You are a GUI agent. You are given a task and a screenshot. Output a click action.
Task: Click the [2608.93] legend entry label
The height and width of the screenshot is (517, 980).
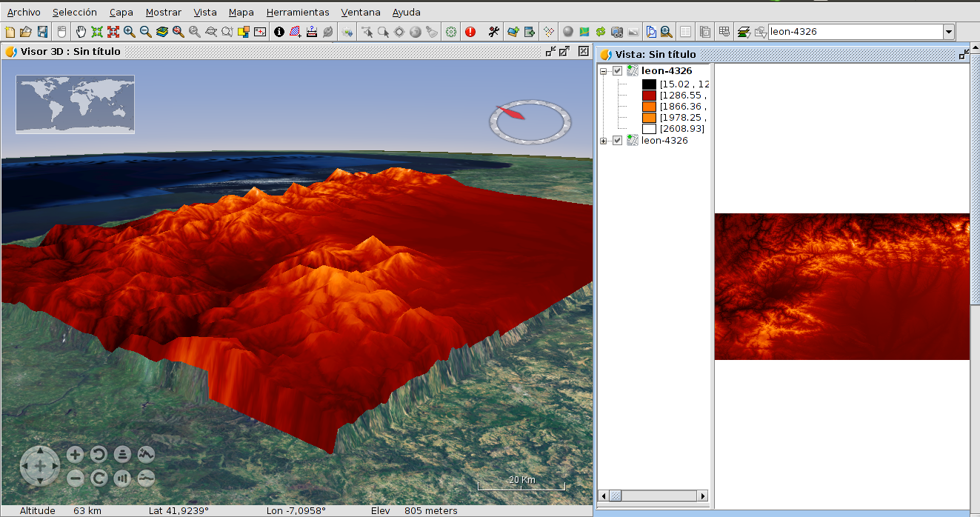click(681, 129)
